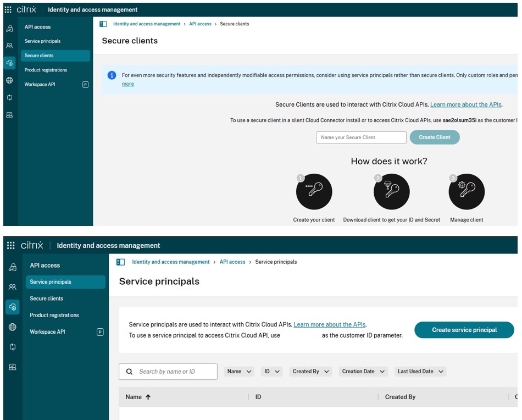Open the app grid menu on Service principals page
Screen dimensions: 522x420
pos(10,246)
